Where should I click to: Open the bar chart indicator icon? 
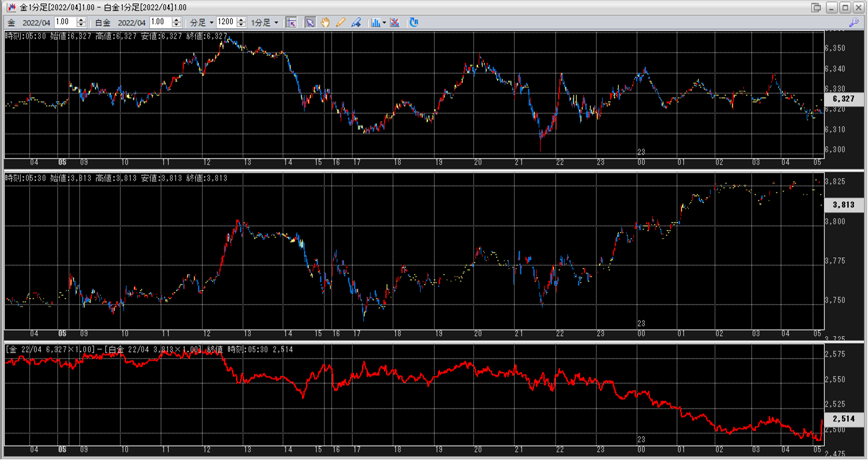pos(376,22)
